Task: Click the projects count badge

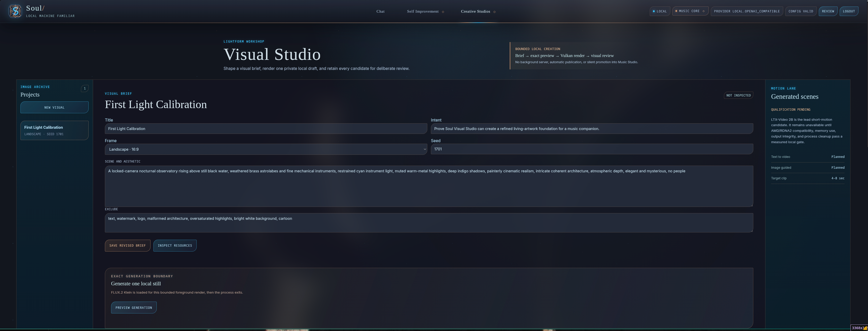Action: [x=85, y=88]
